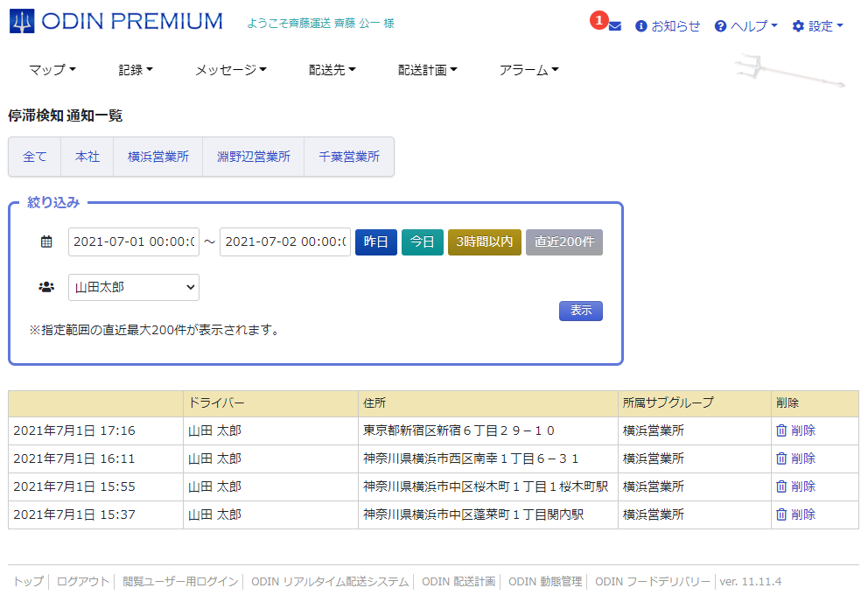The image size is (868, 595).
Task: Click trash icon for the 17:16 notification
Action: click(780, 430)
